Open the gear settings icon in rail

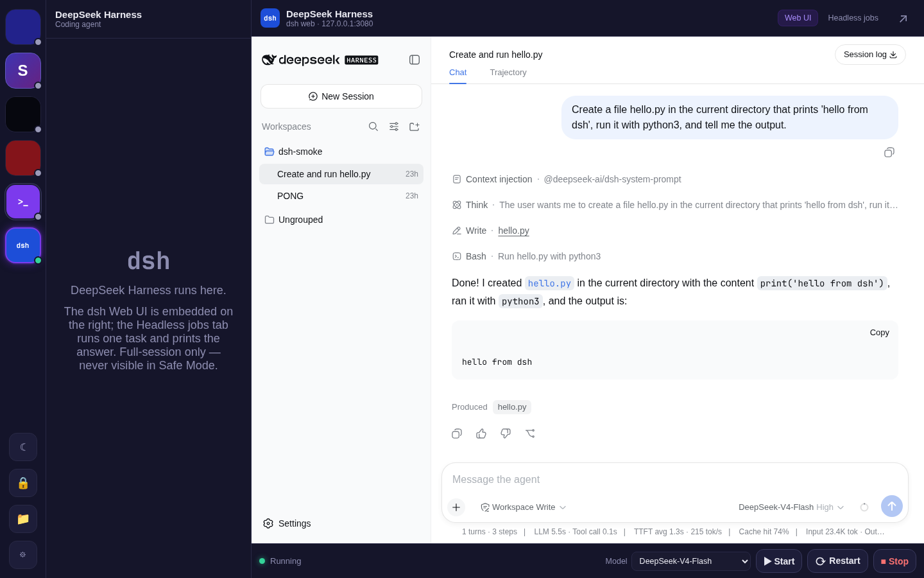coord(23,555)
